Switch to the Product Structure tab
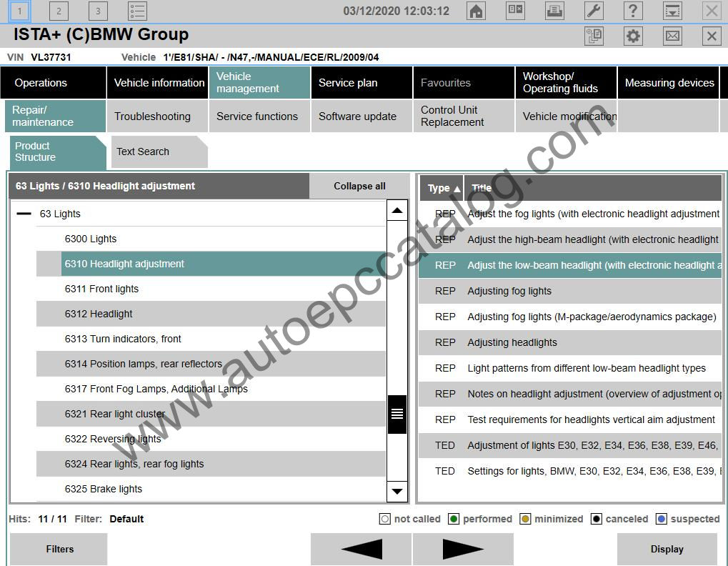 point(57,152)
